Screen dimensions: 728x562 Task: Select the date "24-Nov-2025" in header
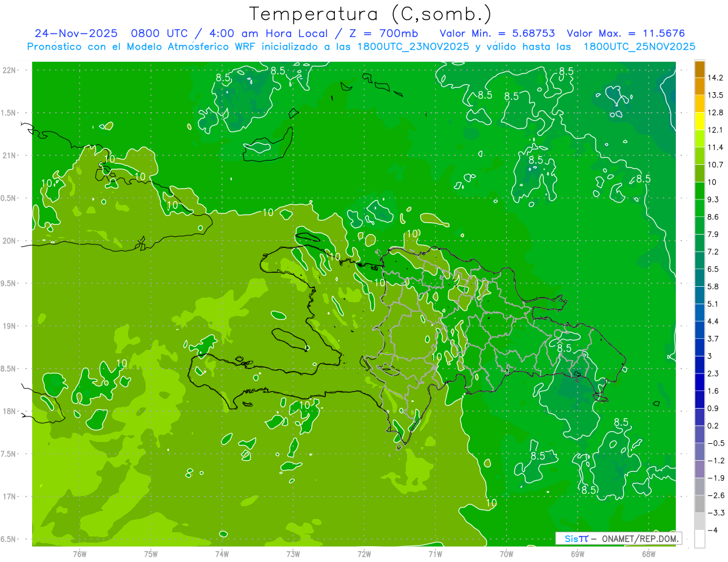coord(76,33)
